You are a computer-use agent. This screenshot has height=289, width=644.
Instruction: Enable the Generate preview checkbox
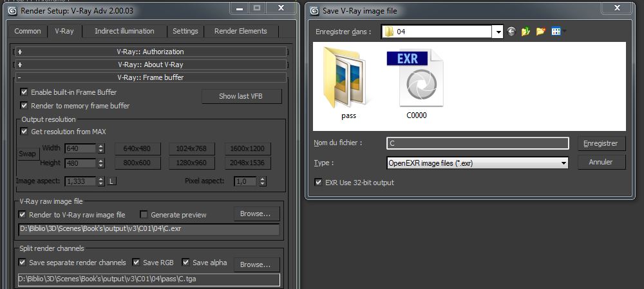144,215
